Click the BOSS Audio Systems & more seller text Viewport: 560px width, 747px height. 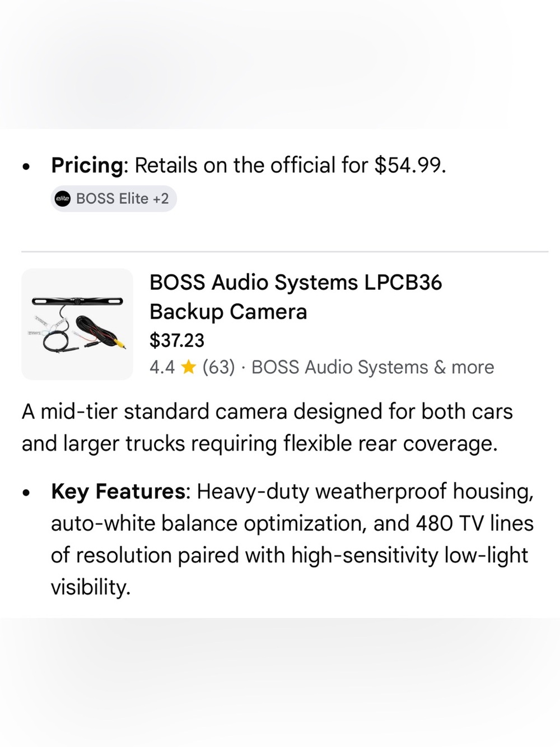pos(373,367)
